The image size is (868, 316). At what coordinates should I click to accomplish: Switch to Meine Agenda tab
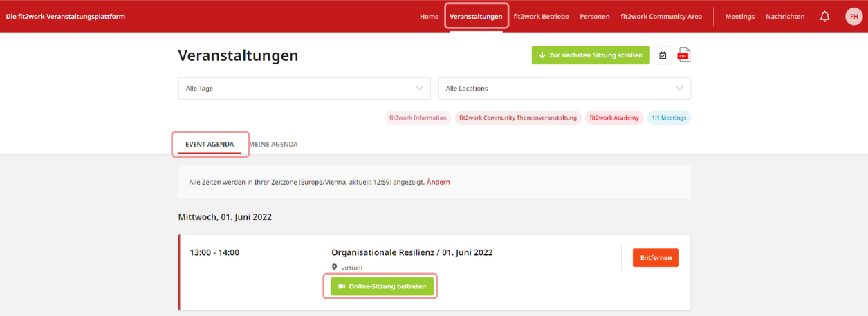click(273, 145)
